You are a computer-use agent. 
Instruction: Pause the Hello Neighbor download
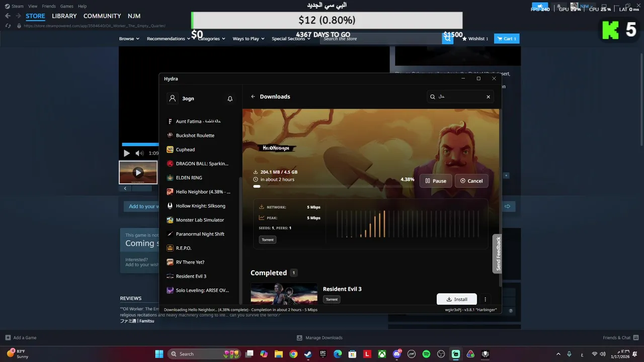(x=436, y=181)
